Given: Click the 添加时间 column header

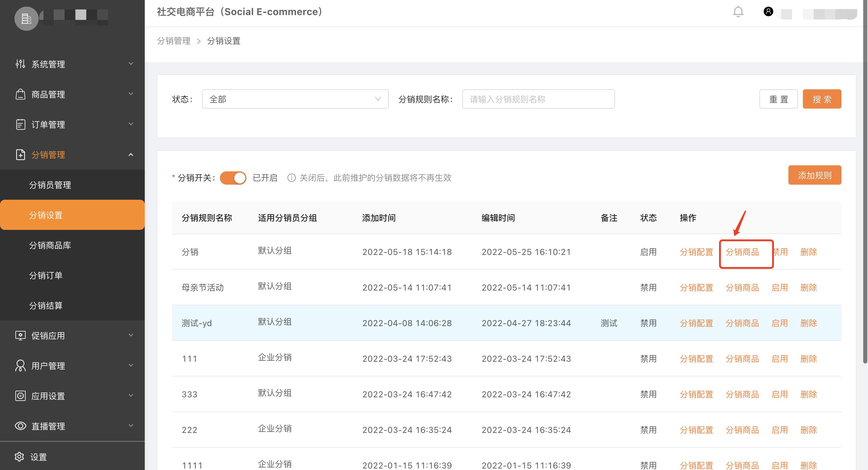Looking at the screenshot, I should (379, 218).
